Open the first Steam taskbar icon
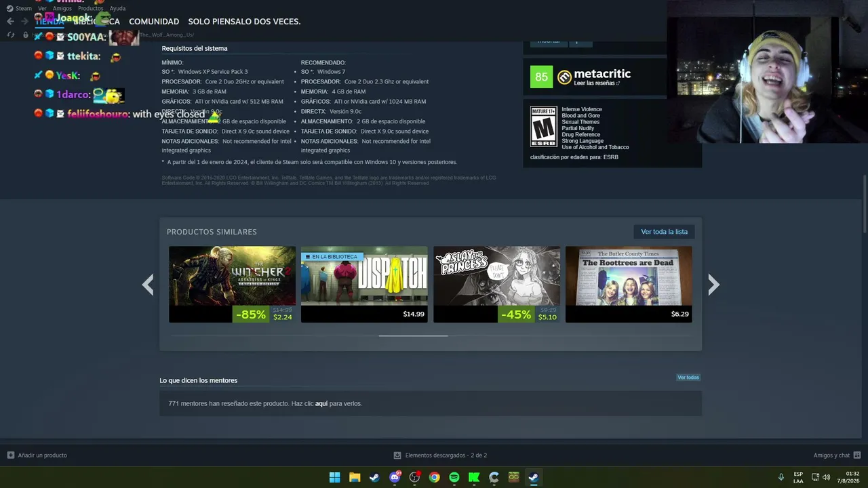868x488 pixels. coord(374,477)
